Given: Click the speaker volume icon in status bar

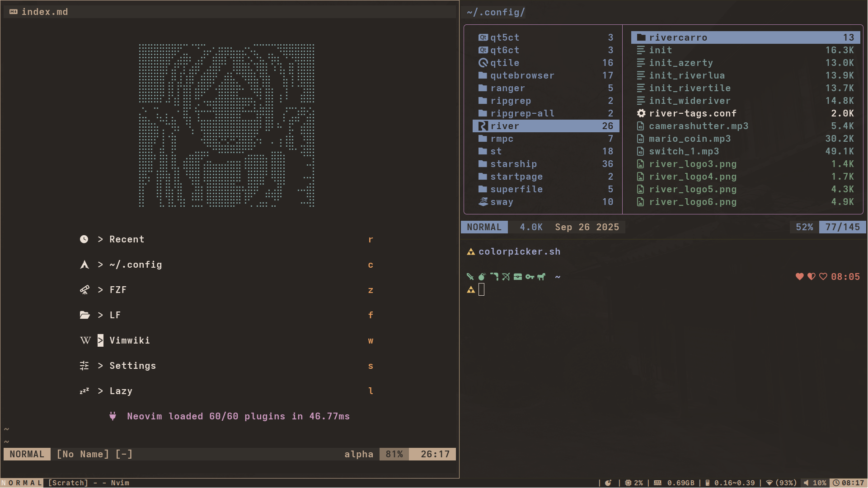Looking at the screenshot, I should coord(806,483).
